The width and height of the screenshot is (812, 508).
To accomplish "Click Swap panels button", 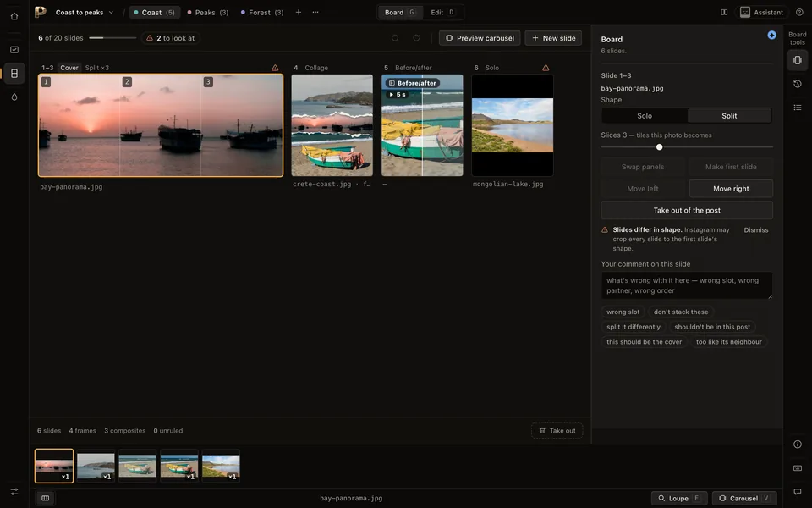I will 643,167.
